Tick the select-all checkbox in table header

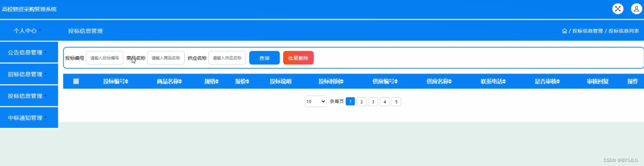76,81
